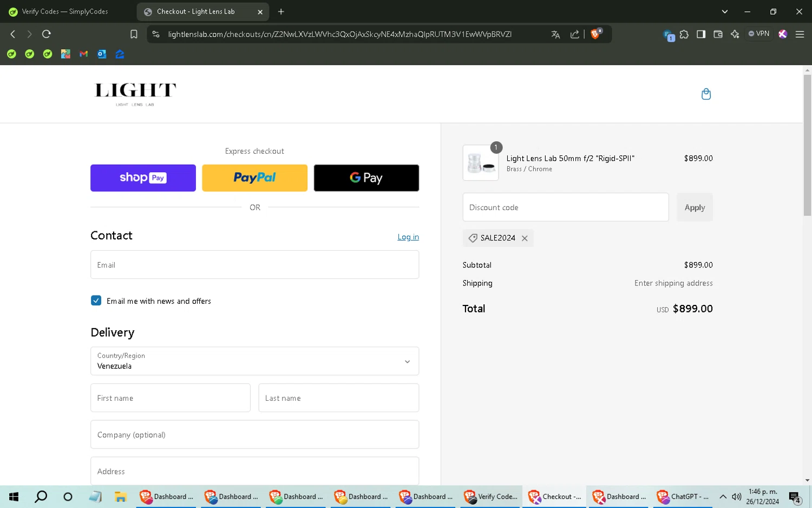Click the page vertical scrollbar thumb

(807, 145)
